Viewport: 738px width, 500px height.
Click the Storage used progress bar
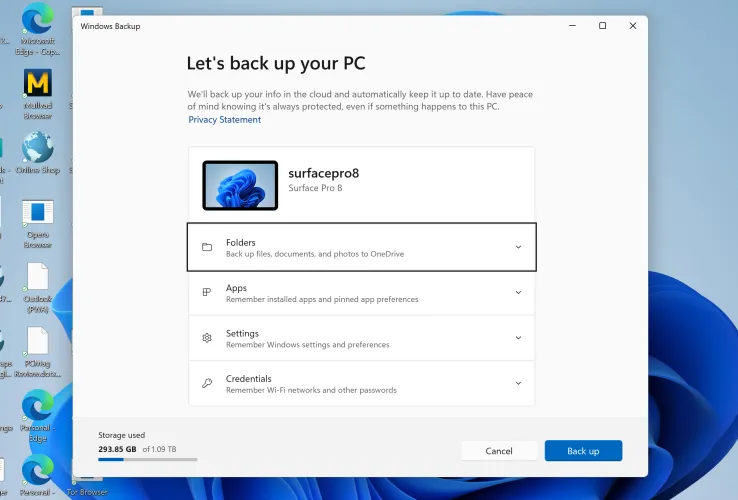147,459
